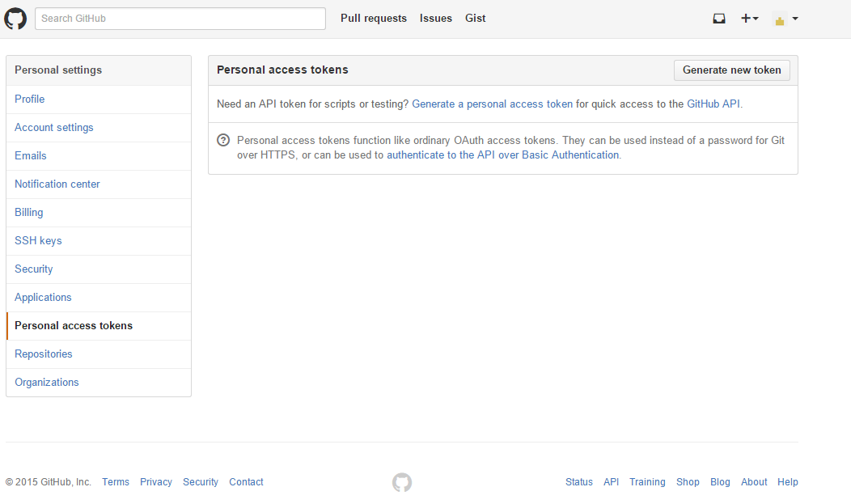The width and height of the screenshot is (851, 504).
Task: Open the plus create-new dropdown
Action: click(x=750, y=19)
